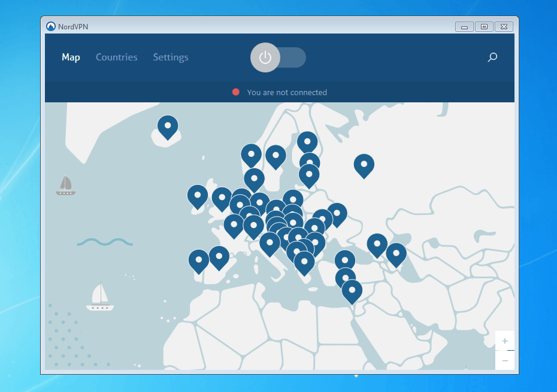557x392 pixels.
Task: Click the NordVPN logo in title bar
Action: point(51,26)
